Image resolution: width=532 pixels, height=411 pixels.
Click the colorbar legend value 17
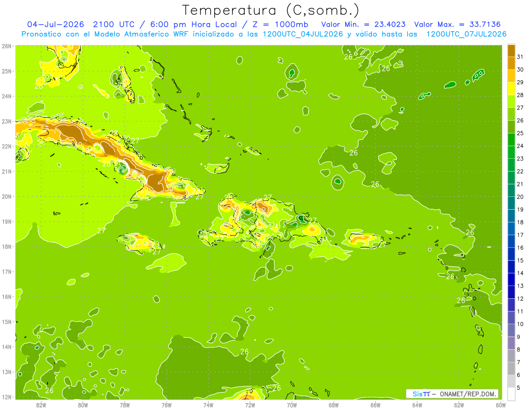point(520,235)
